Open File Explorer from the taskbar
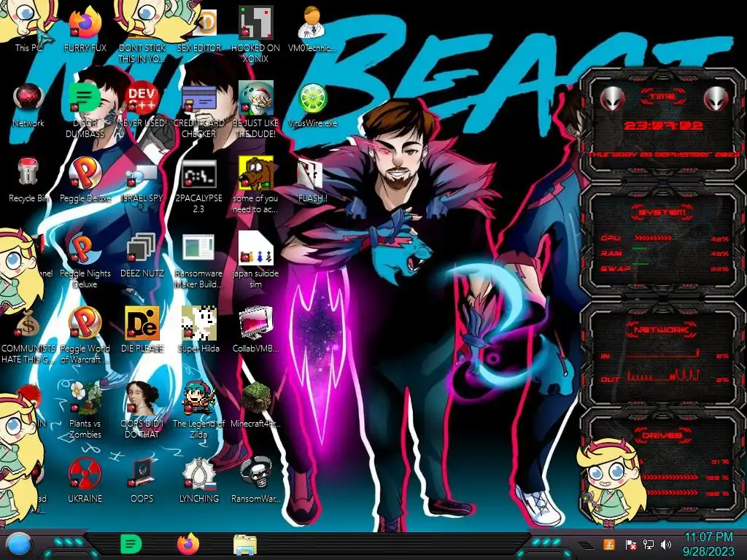The height and width of the screenshot is (560, 747). pos(245,545)
